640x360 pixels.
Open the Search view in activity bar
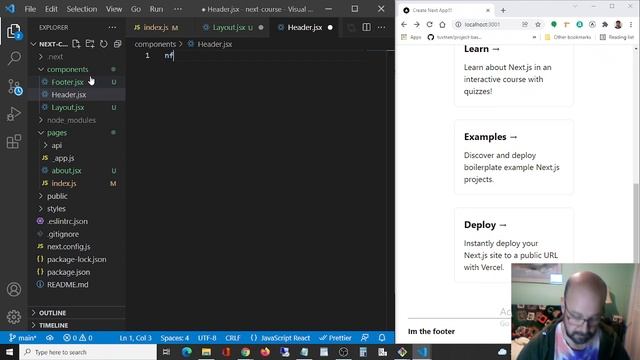click(14, 58)
